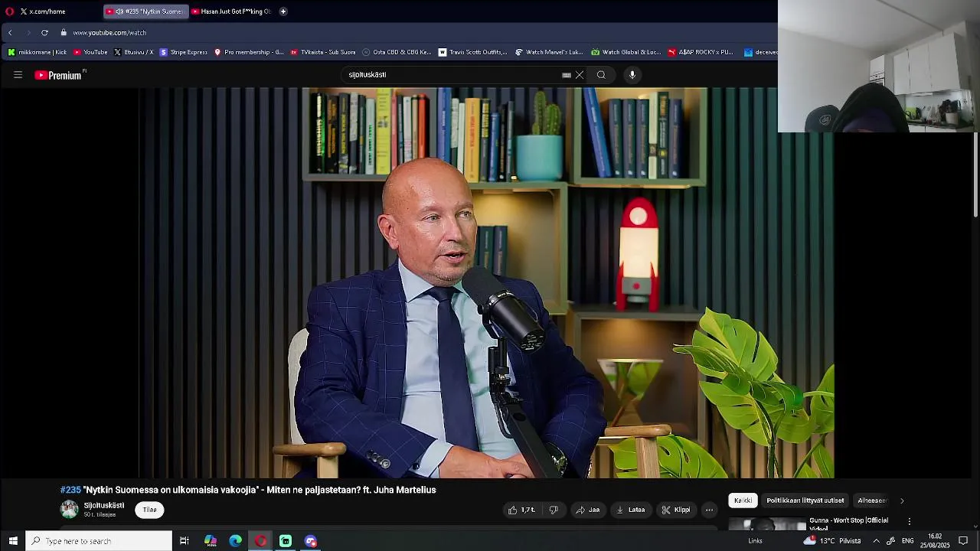Open the Stripe Express bookmark
The height and width of the screenshot is (551, 980).
pos(184,52)
